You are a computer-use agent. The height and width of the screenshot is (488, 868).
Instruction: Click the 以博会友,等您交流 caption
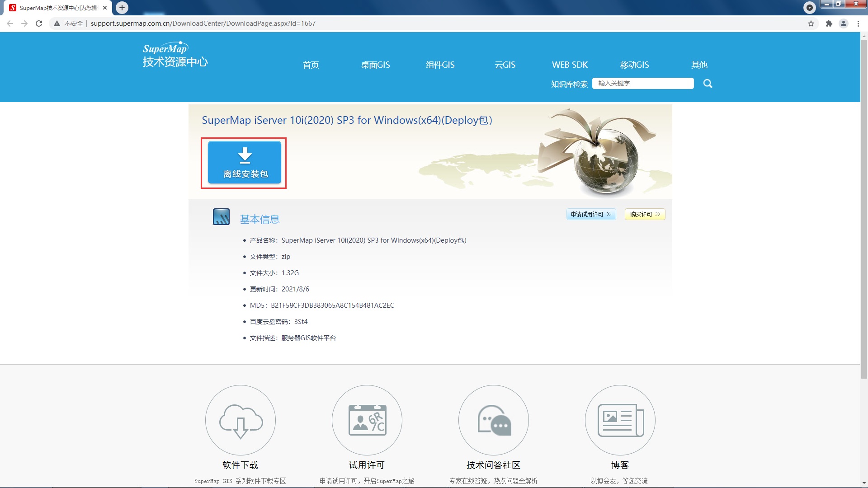click(619, 481)
